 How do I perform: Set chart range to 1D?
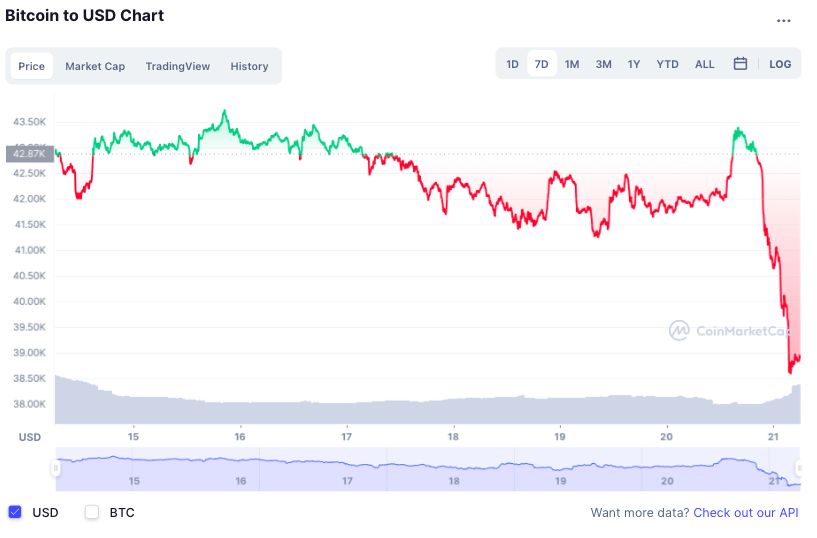(x=512, y=64)
